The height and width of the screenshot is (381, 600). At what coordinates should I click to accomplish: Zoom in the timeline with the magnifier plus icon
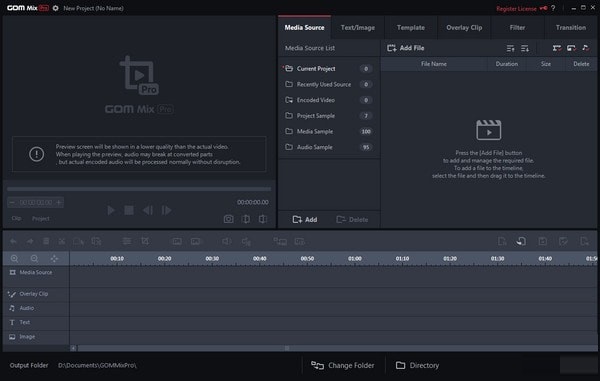click(15, 259)
